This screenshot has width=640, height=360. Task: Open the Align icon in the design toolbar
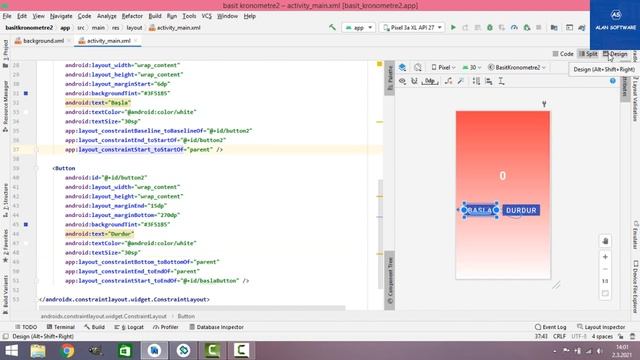(489, 81)
